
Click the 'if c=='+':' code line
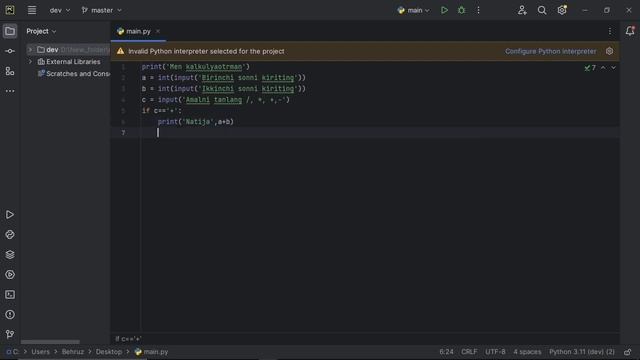coord(162,111)
